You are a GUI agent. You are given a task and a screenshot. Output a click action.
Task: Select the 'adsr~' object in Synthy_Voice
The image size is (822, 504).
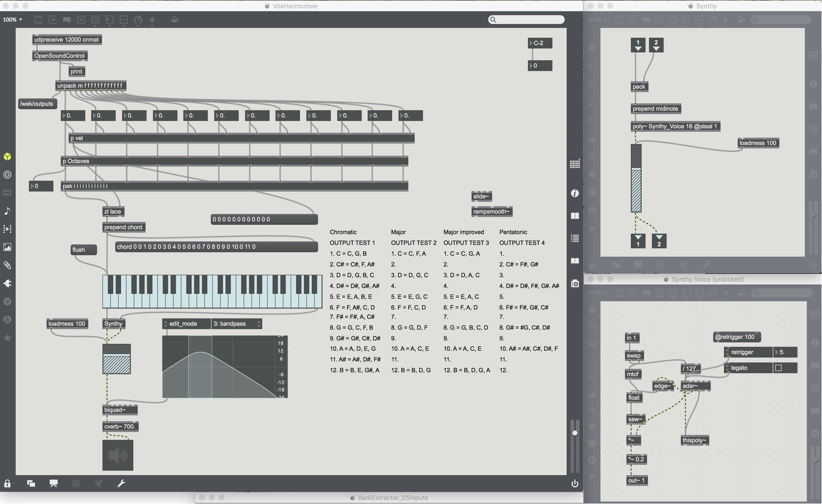point(695,386)
